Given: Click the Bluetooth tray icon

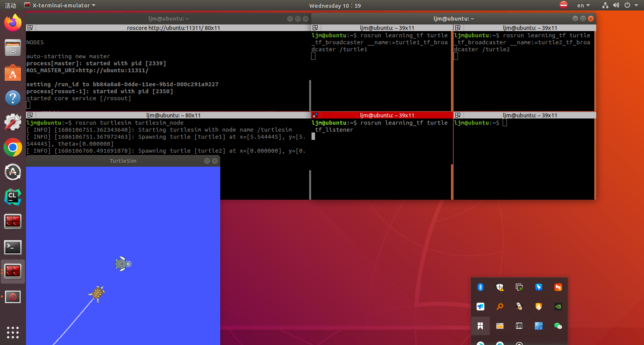Looking at the screenshot, I should (x=480, y=287).
